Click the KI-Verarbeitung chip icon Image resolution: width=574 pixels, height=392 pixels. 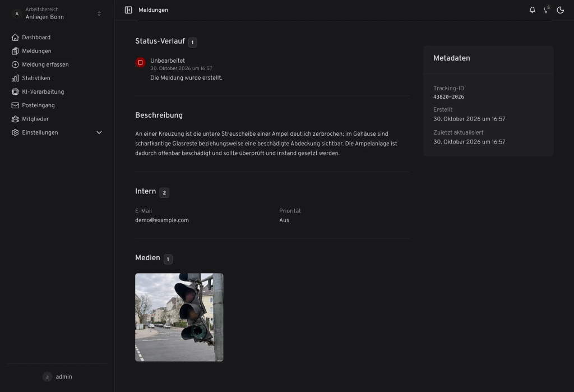pyautogui.click(x=15, y=91)
